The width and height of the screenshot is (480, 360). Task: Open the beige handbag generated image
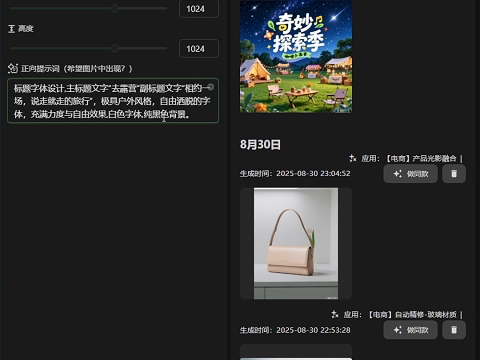[x=296, y=243]
